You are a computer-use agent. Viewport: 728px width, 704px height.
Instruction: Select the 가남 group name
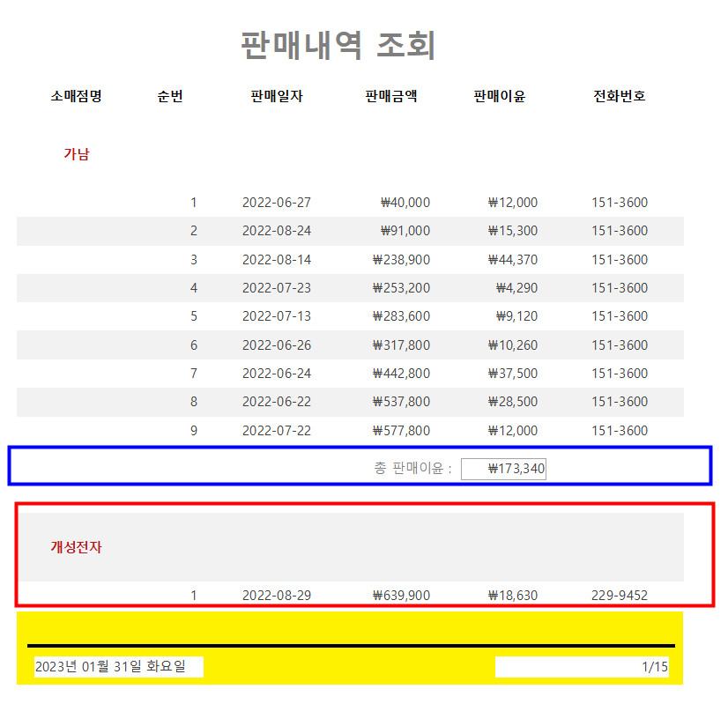click(77, 154)
